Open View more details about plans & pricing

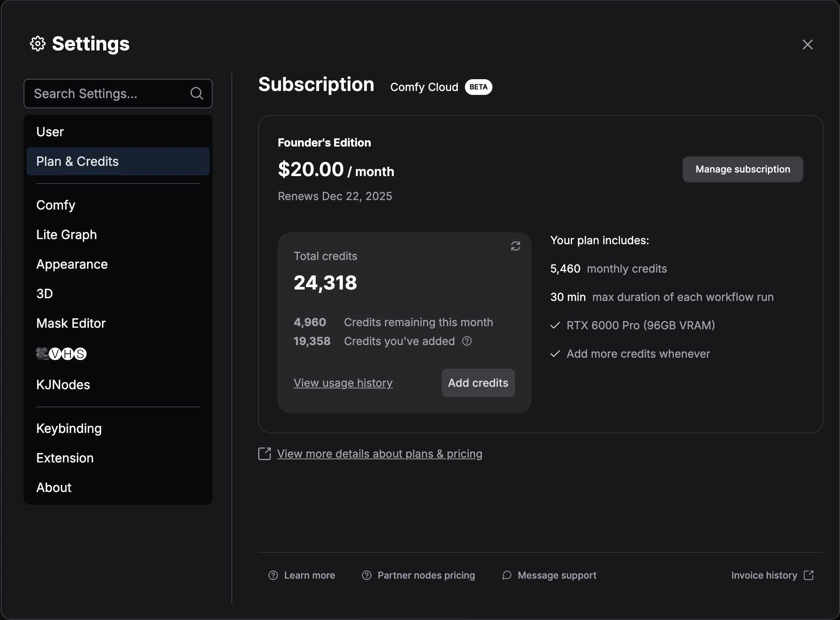click(x=379, y=454)
